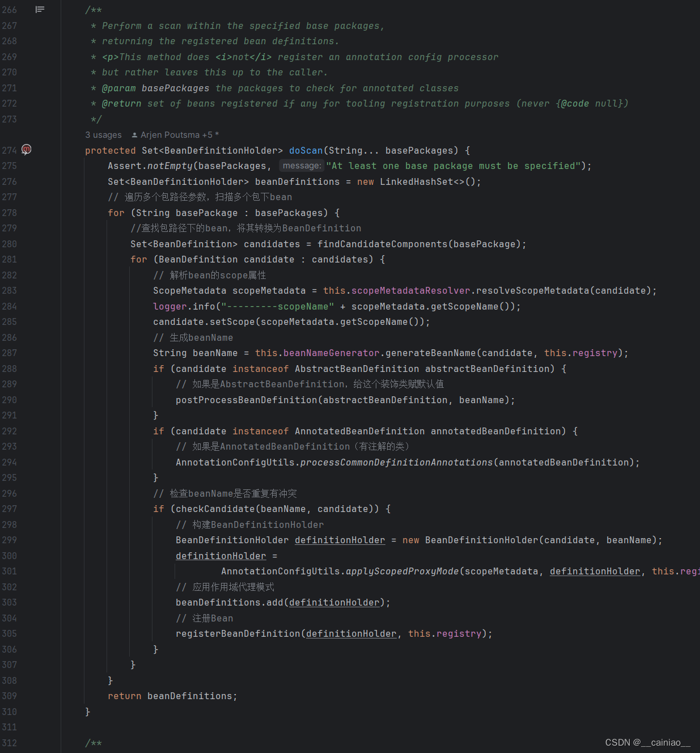The height and width of the screenshot is (753, 700).
Task: Click the 'message:' parameter hint
Action: tap(302, 166)
